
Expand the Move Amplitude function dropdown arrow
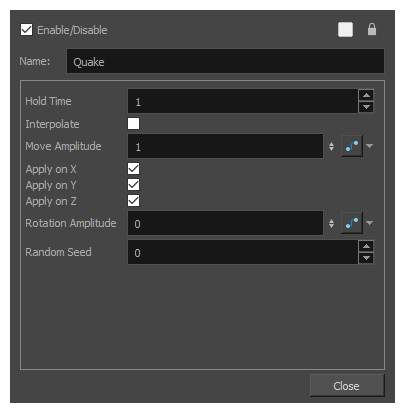tap(369, 146)
